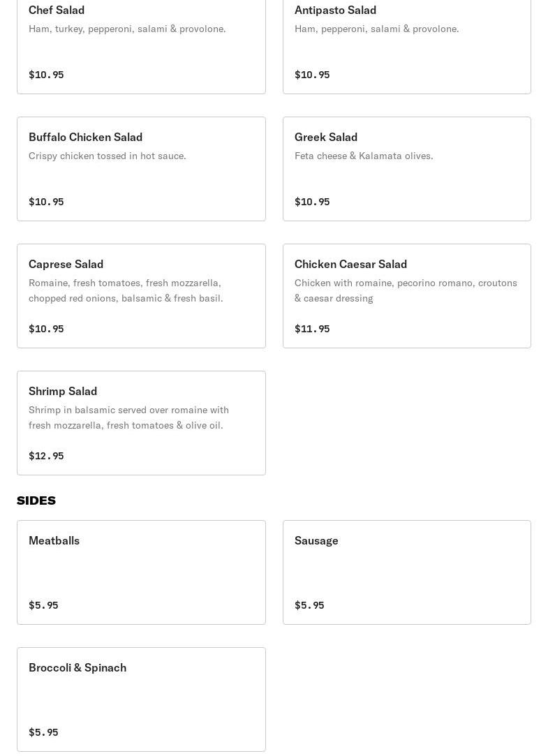Image resolution: width=548 pixels, height=756 pixels.
Task: Click the Buffalo Chicken Salad title
Action: (85, 137)
